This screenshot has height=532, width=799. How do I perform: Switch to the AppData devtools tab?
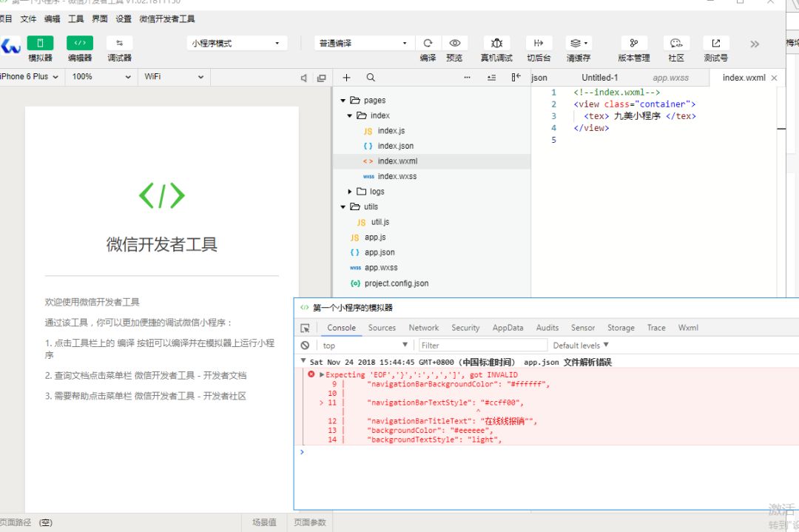508,328
